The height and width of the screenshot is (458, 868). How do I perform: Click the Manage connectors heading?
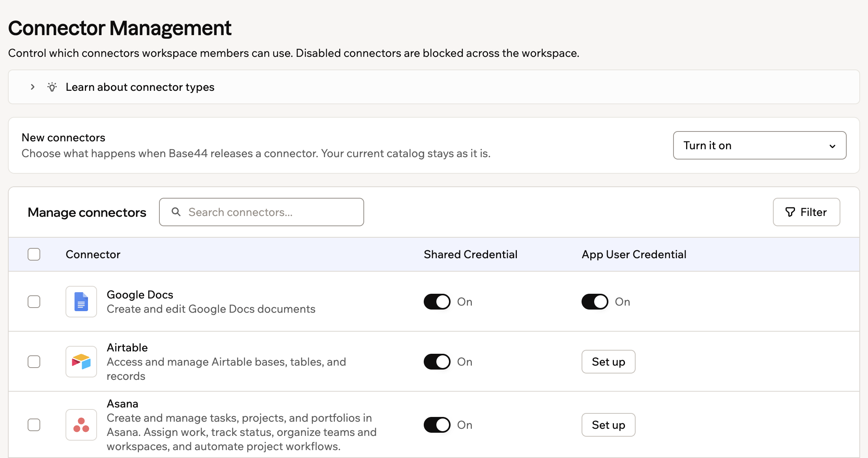pos(87,212)
